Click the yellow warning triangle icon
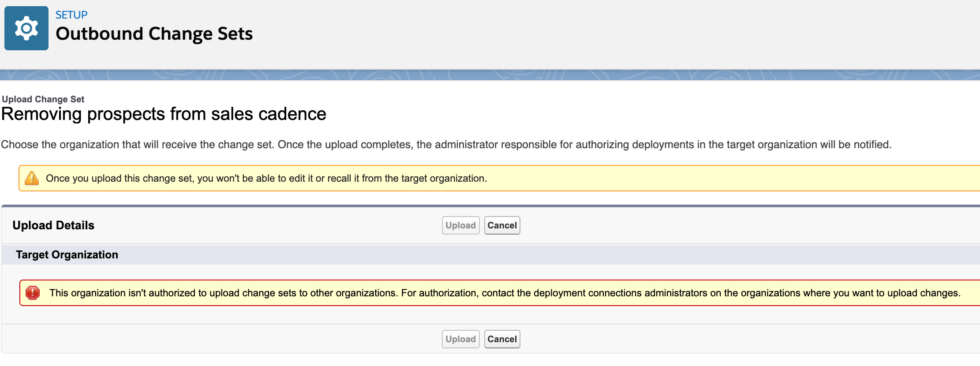Viewport: 980px width, 366px height. coord(32,178)
